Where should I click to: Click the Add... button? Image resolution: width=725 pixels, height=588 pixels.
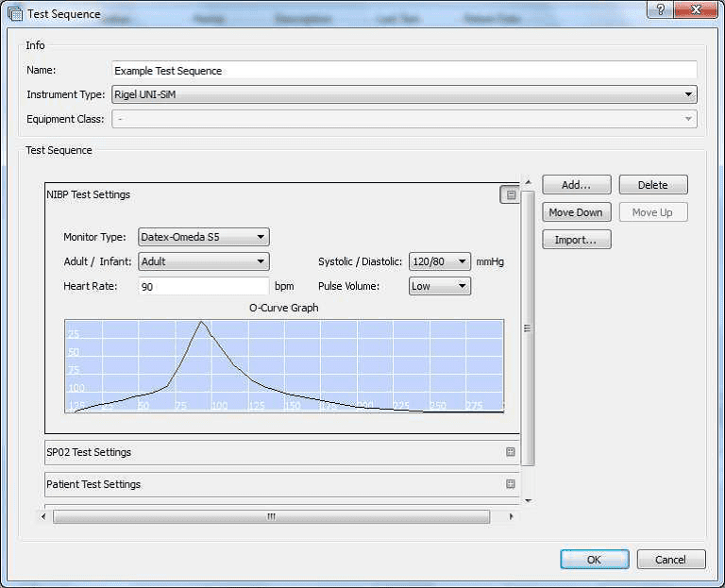tap(576, 185)
